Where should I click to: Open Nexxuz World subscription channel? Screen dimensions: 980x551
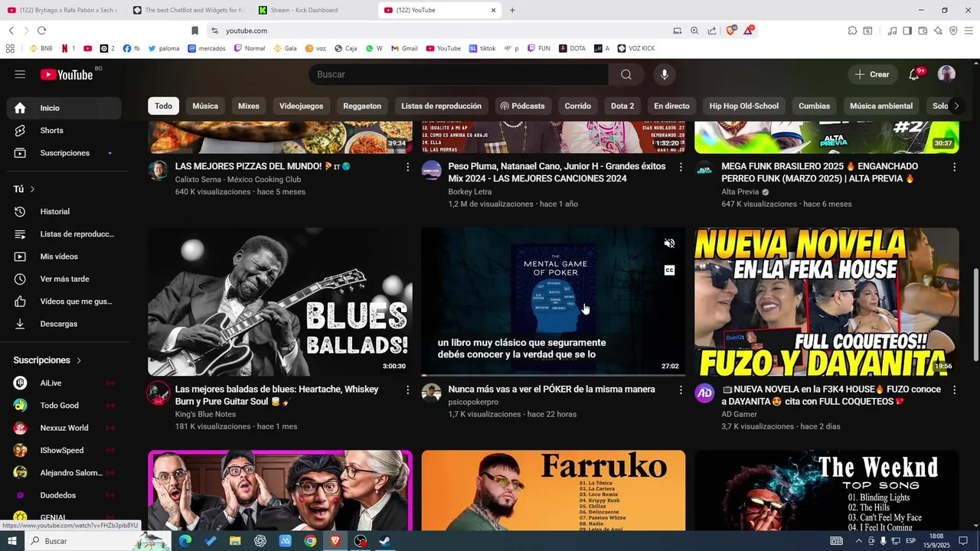click(64, 428)
